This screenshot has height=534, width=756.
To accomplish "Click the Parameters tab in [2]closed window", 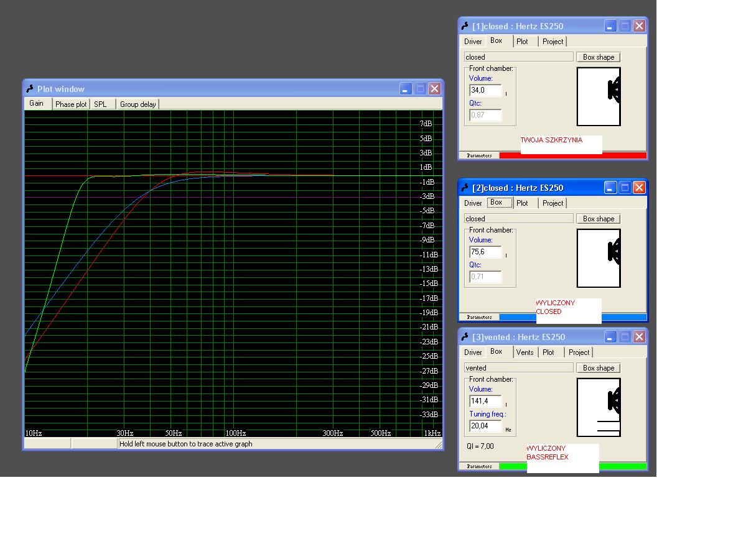I will (x=479, y=317).
